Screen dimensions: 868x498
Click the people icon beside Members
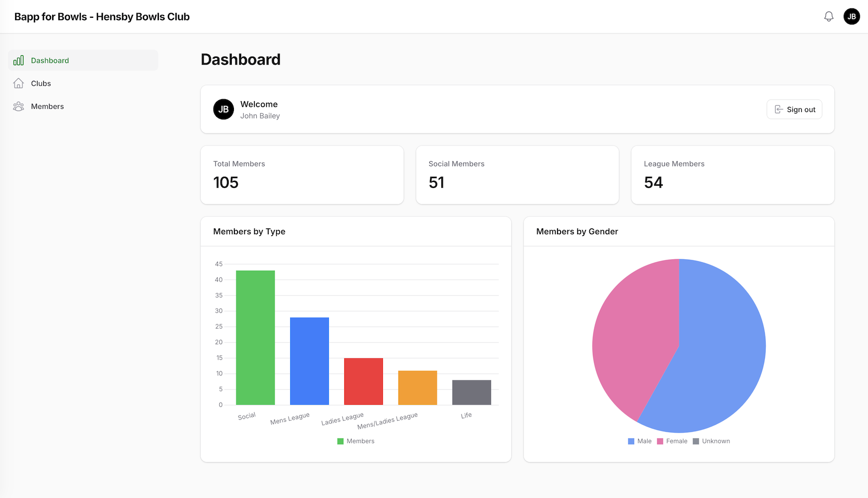18,106
